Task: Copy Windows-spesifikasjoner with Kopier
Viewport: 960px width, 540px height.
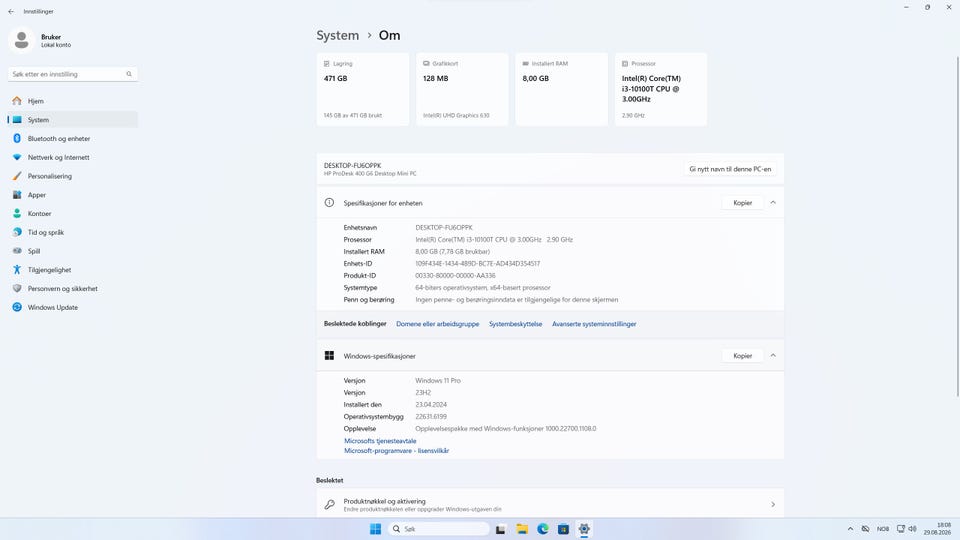Action: coord(743,356)
